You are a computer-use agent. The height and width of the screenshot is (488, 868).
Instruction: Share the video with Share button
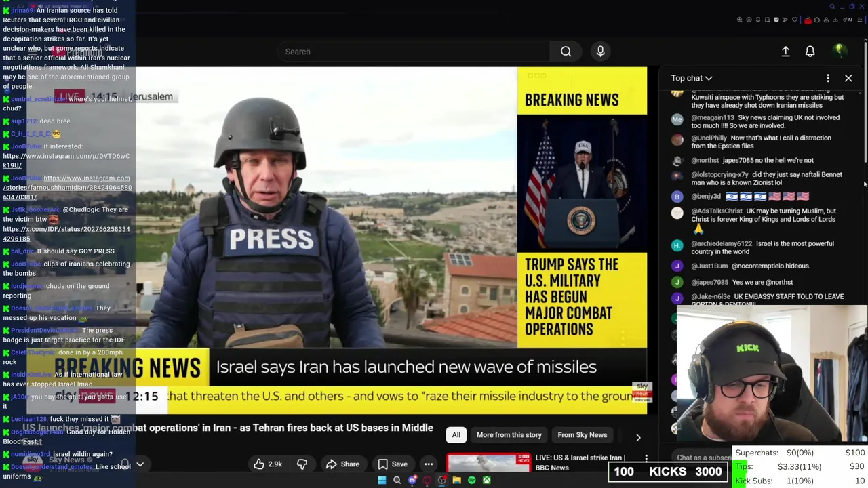[x=342, y=464]
